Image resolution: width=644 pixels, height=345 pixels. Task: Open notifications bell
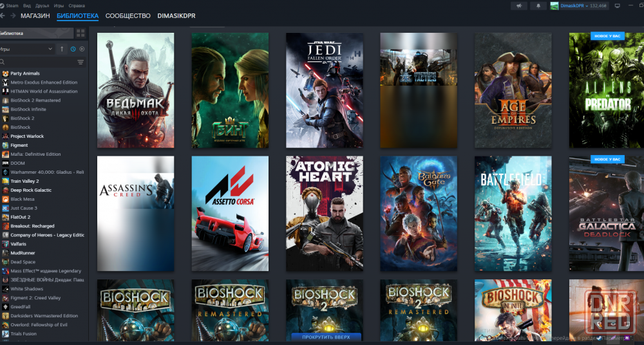point(538,6)
